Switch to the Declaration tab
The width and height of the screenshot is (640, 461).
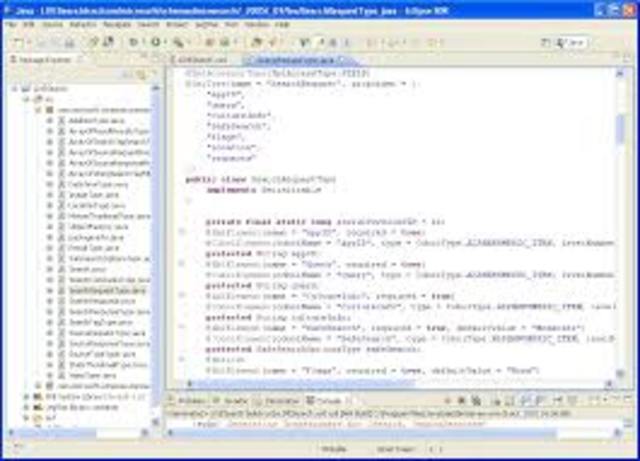point(278,401)
